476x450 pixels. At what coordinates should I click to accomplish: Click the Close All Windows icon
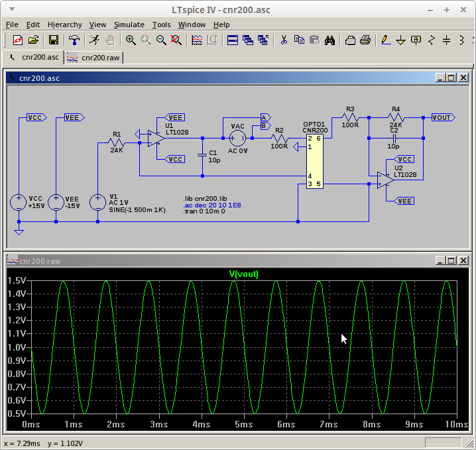(263, 40)
